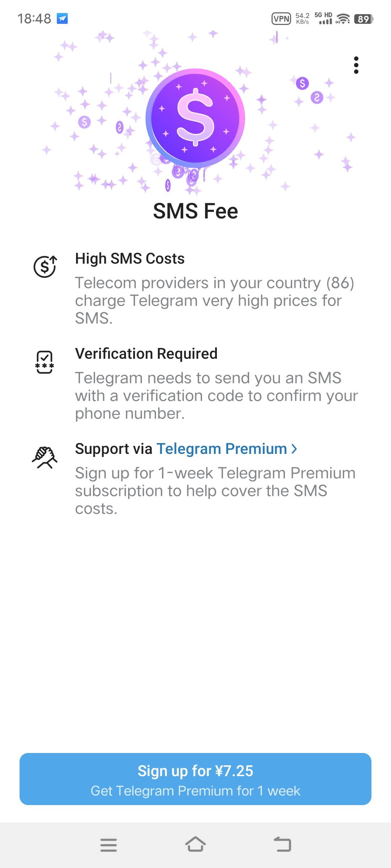Tap the Telegram notification icon in status bar

pos(62,18)
